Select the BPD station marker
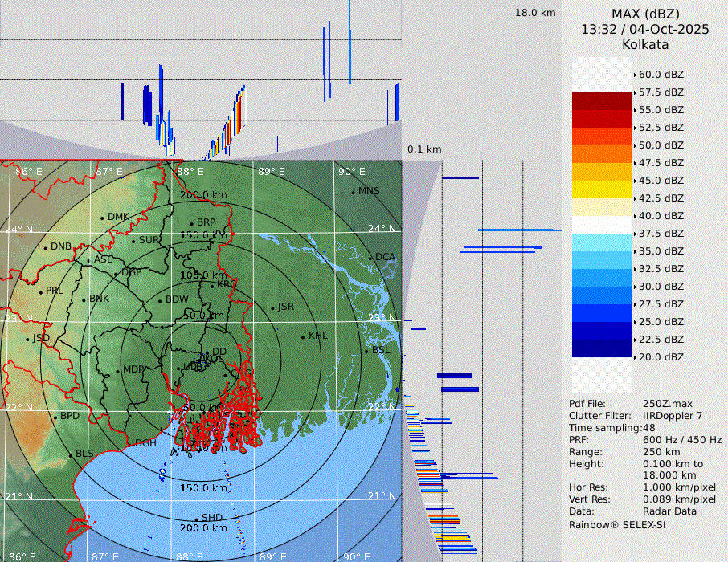Viewport: 728px width, 562px height. (x=55, y=417)
